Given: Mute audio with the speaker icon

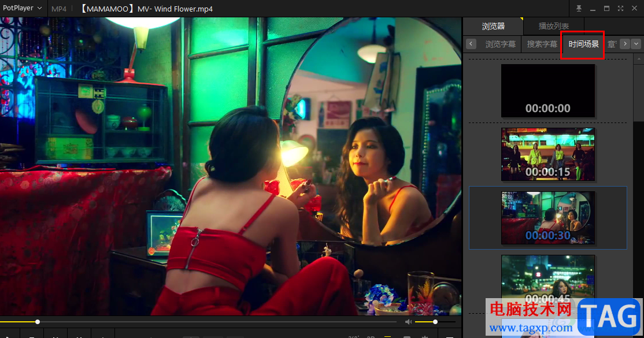Looking at the screenshot, I should pos(408,322).
